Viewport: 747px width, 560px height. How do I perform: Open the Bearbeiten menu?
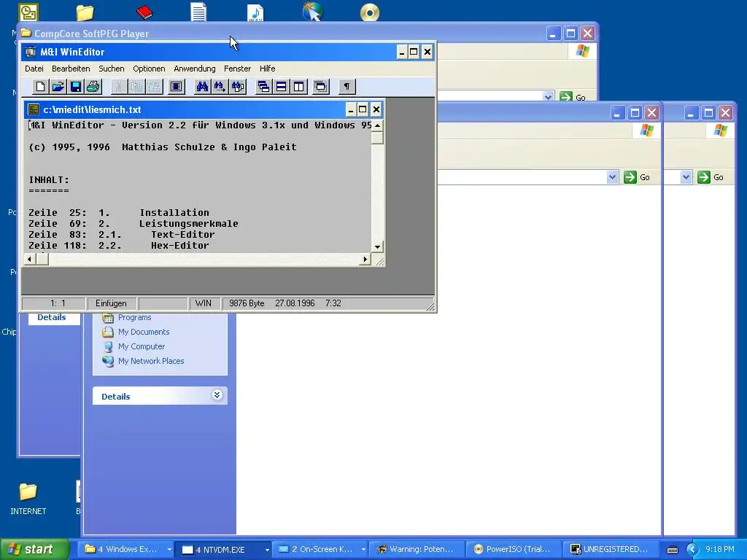pos(71,69)
